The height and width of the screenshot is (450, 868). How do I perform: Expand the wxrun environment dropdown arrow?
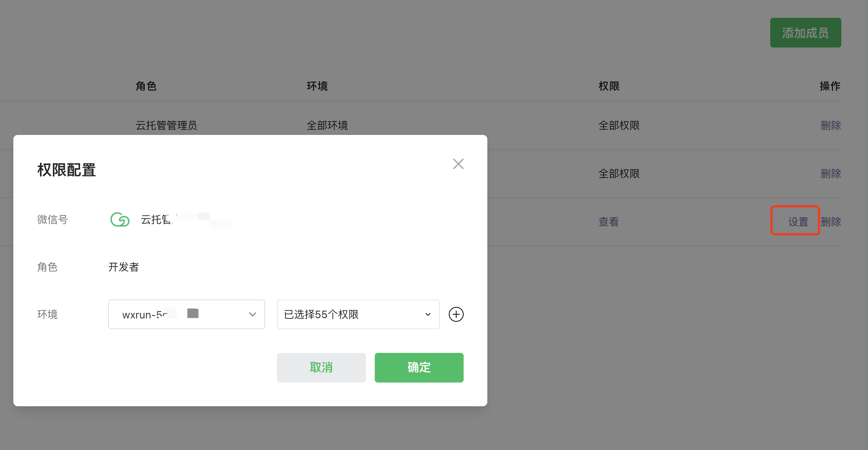pyautogui.click(x=252, y=314)
